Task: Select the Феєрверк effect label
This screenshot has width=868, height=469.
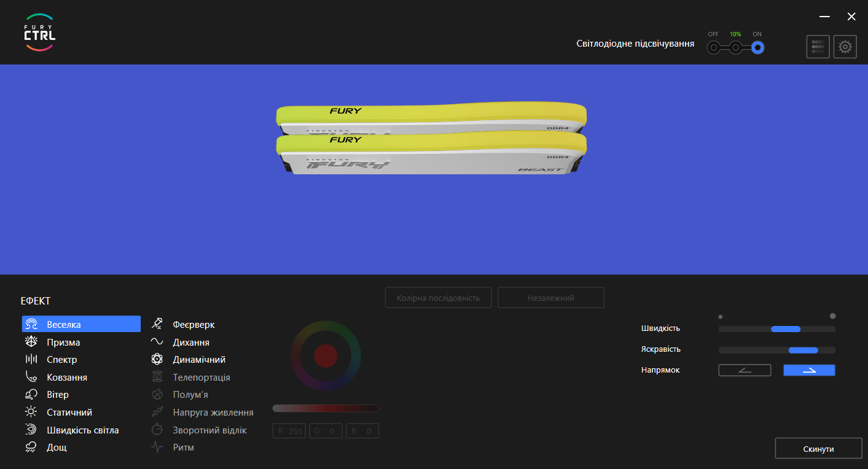Action: point(194,324)
